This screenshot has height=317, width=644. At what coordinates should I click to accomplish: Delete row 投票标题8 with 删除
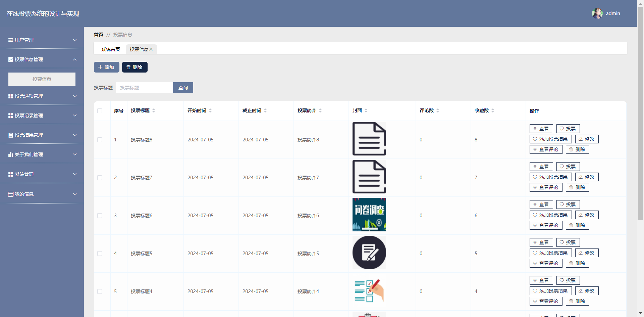578,149
